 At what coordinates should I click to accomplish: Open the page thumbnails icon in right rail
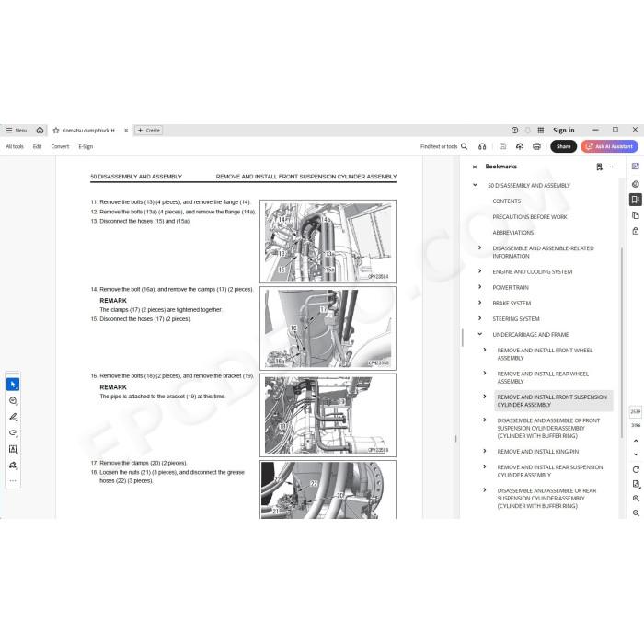[636, 215]
